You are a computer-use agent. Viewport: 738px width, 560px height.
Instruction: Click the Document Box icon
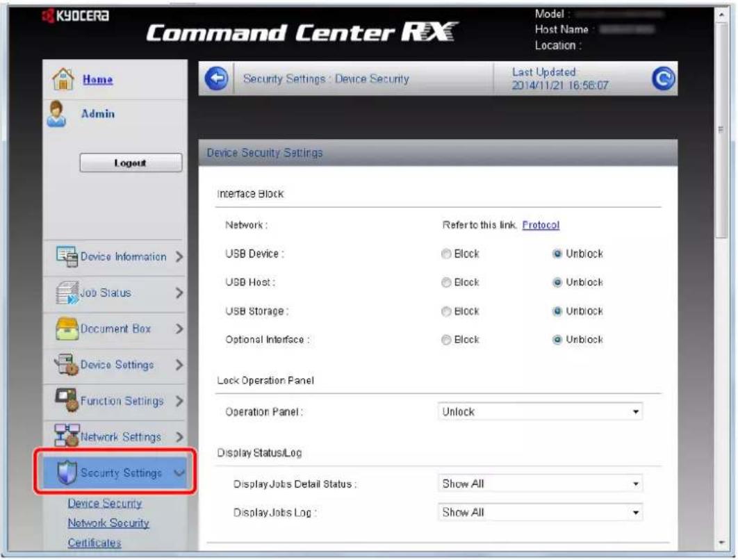point(67,329)
